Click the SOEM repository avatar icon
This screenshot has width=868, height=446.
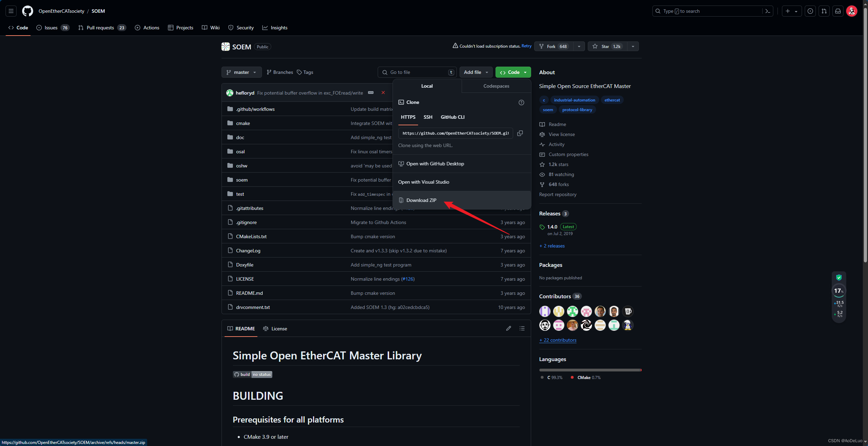coord(226,47)
